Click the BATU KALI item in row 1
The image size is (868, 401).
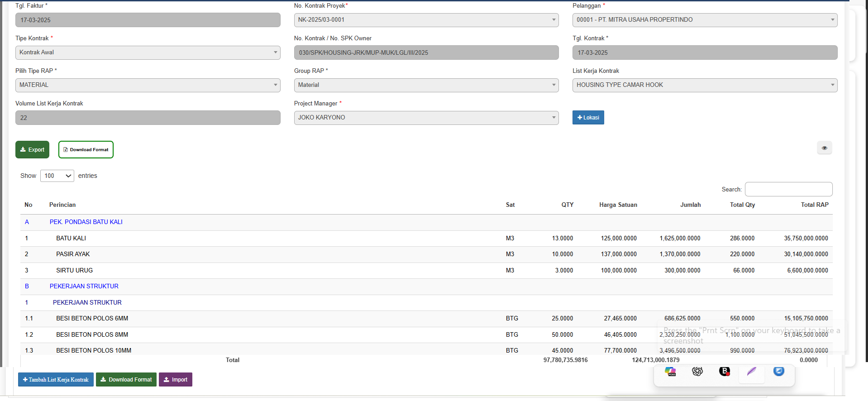coord(71,239)
